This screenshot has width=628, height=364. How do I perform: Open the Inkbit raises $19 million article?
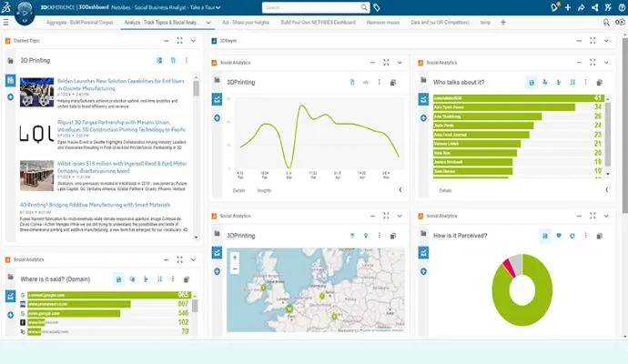[x=122, y=167]
